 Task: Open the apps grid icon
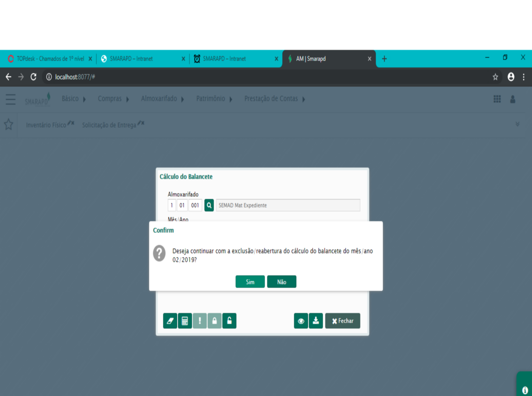(x=497, y=99)
